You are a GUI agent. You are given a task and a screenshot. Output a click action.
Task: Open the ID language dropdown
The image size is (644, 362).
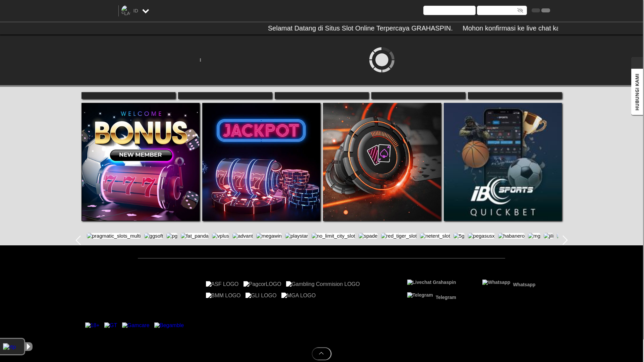(141, 11)
